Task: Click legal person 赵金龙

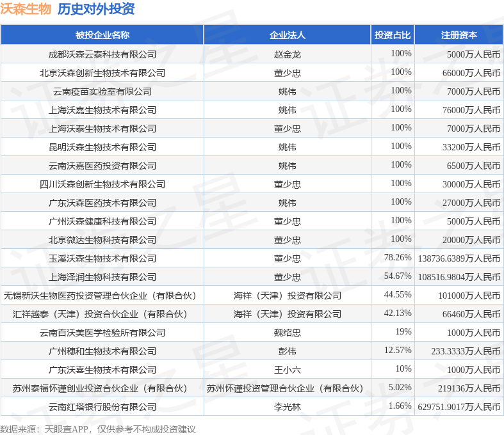Action: point(288,54)
